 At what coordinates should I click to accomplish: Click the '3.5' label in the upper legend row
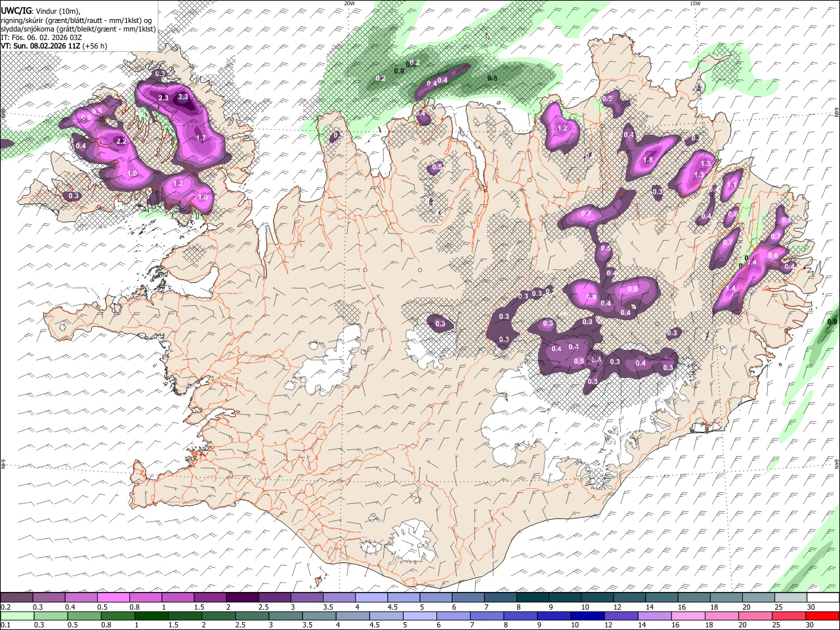tap(328, 607)
